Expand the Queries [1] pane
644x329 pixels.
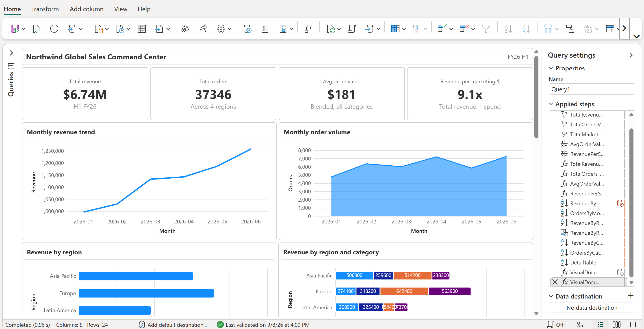(x=11, y=53)
